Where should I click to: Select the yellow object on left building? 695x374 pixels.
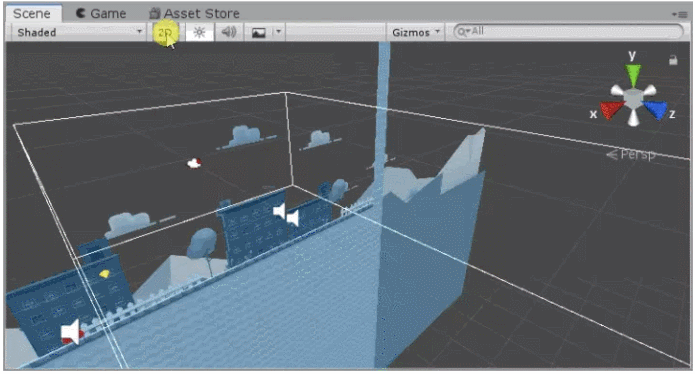(104, 274)
